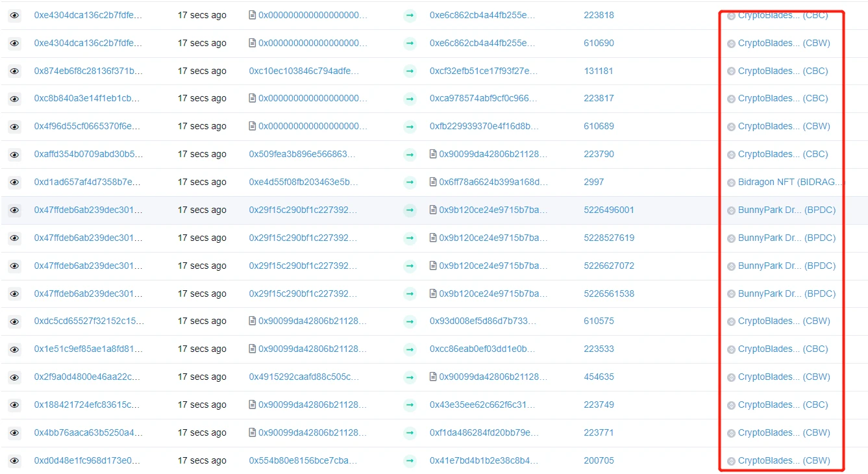Open token ID 131181
Image resolution: width=868 pixels, height=474 pixels.
[598, 71]
